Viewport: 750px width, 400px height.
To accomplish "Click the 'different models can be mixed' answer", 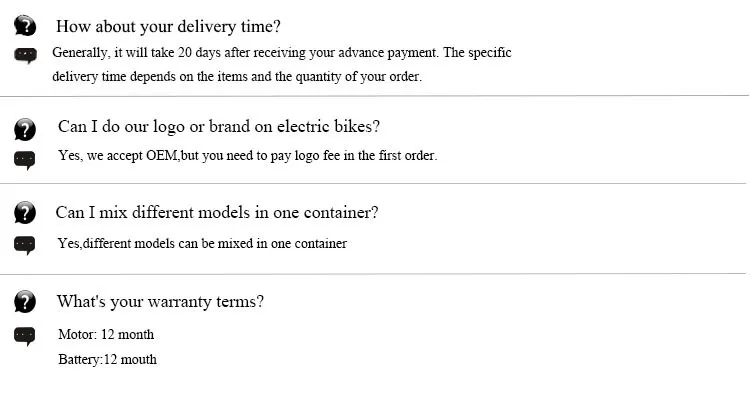I will tap(202, 244).
